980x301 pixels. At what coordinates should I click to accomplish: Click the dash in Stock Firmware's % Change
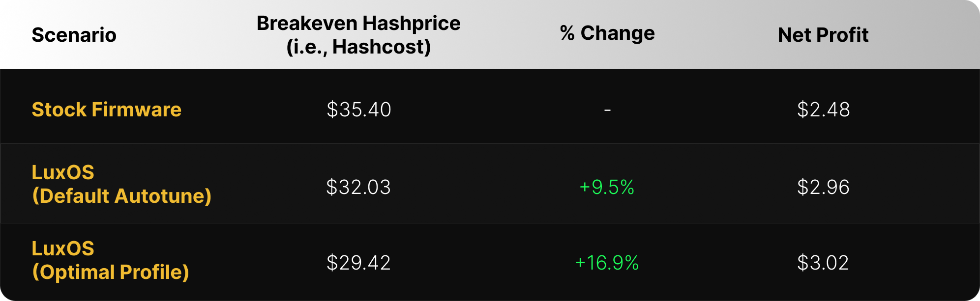[x=607, y=110]
